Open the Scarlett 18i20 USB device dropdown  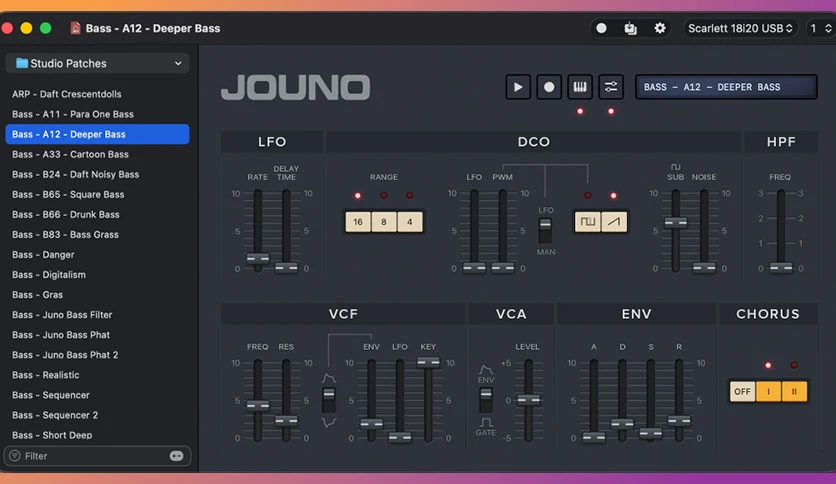[740, 28]
